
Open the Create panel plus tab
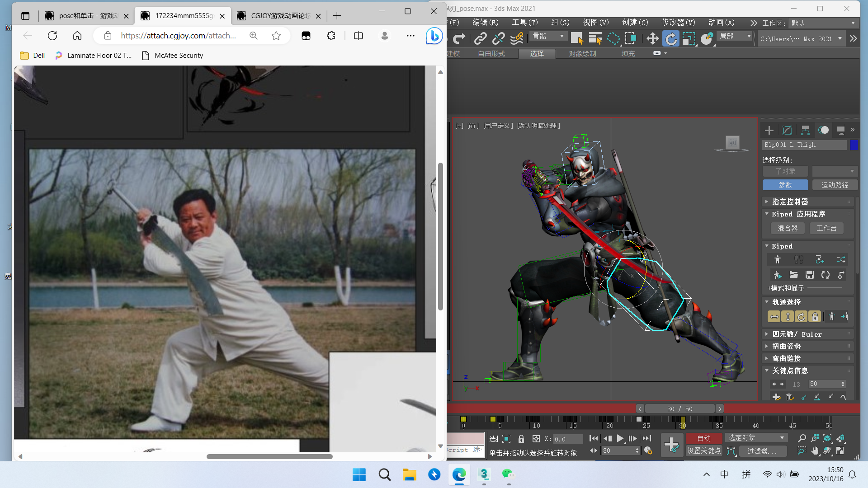769,130
